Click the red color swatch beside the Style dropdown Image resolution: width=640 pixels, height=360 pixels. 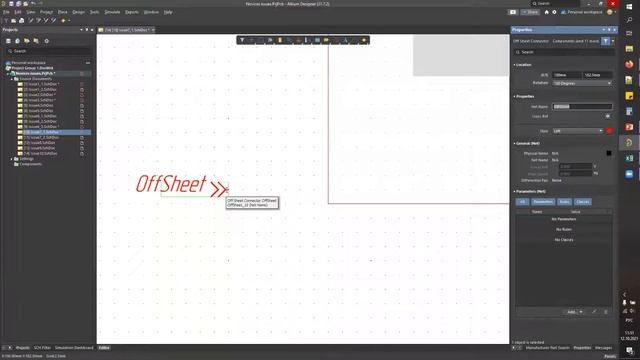[x=609, y=131]
